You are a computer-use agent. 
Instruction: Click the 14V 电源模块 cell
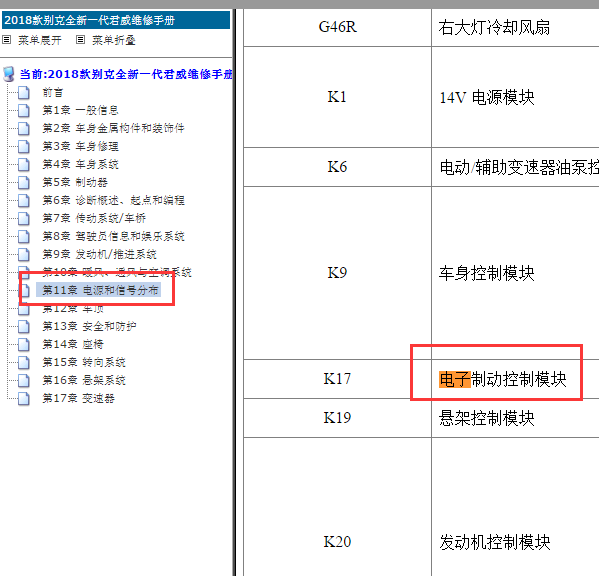point(515,97)
